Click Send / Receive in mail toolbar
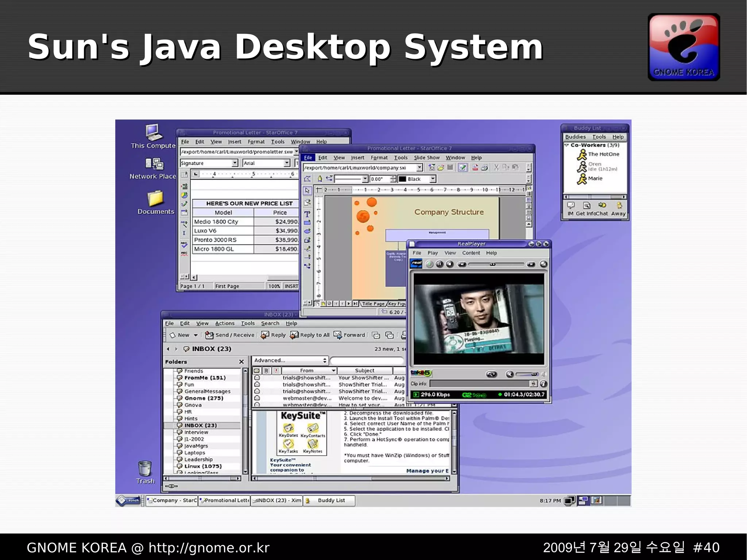The image size is (747, 560). [x=230, y=335]
